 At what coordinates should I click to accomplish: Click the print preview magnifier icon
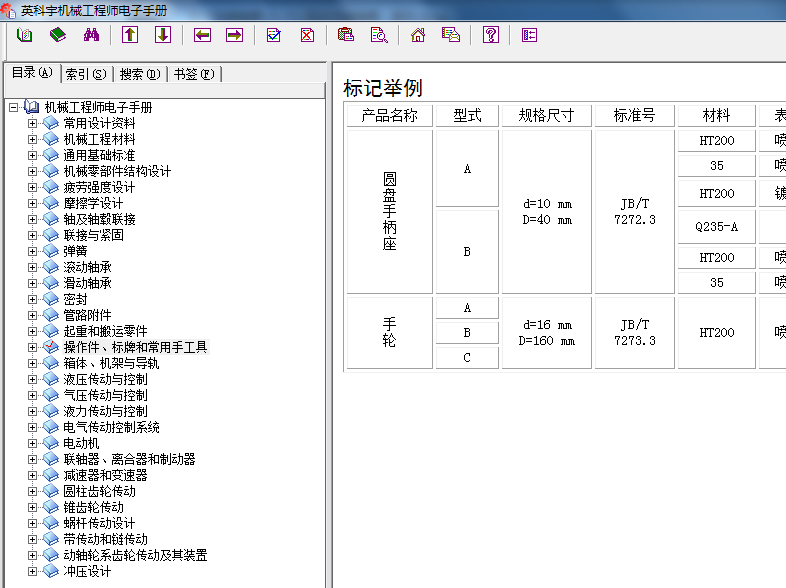click(379, 35)
